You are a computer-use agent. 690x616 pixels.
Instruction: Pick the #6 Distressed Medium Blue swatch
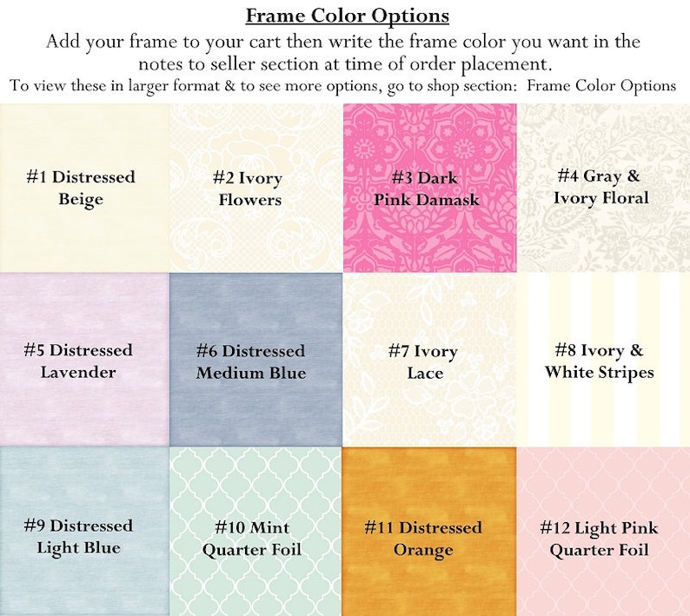(x=256, y=360)
